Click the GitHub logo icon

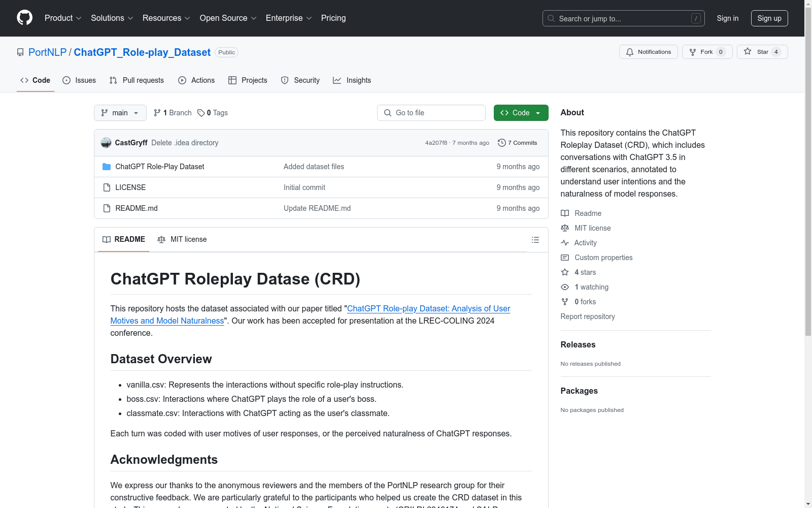[x=24, y=18]
